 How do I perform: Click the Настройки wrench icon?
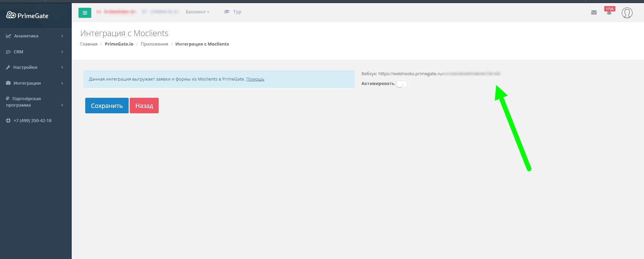[8, 67]
